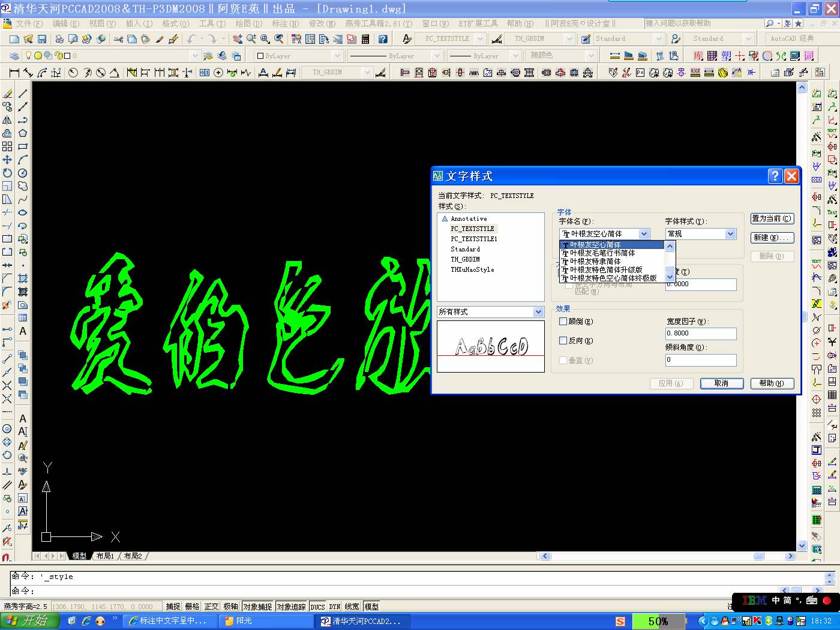Check the 颠倒 (upside down) checkbox
Image resolution: width=840 pixels, height=630 pixels.
(563, 322)
